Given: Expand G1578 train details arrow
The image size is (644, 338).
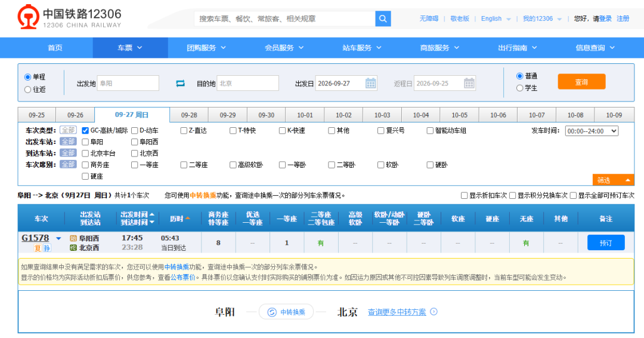Looking at the screenshot, I should coord(58,238).
